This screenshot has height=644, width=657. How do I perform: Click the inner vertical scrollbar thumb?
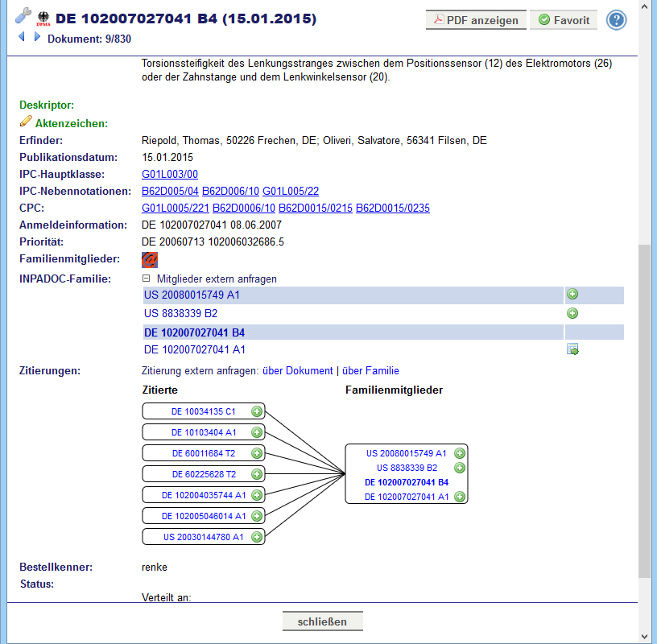[x=644, y=411]
